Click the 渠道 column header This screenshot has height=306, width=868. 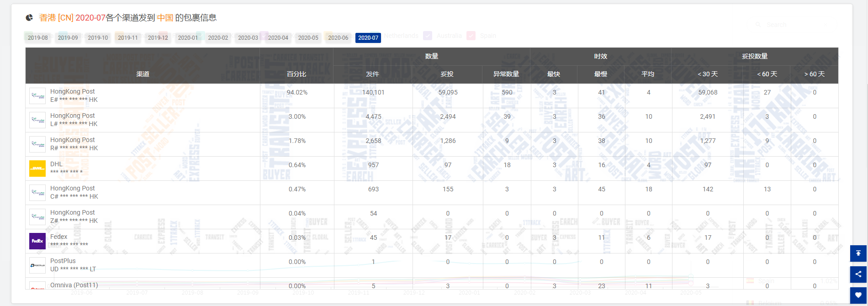143,74
